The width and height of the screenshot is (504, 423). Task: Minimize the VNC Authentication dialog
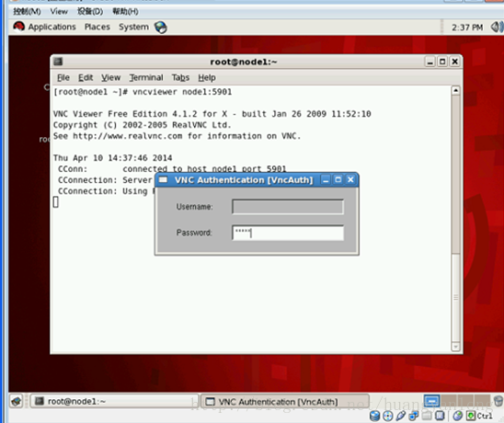pos(326,180)
